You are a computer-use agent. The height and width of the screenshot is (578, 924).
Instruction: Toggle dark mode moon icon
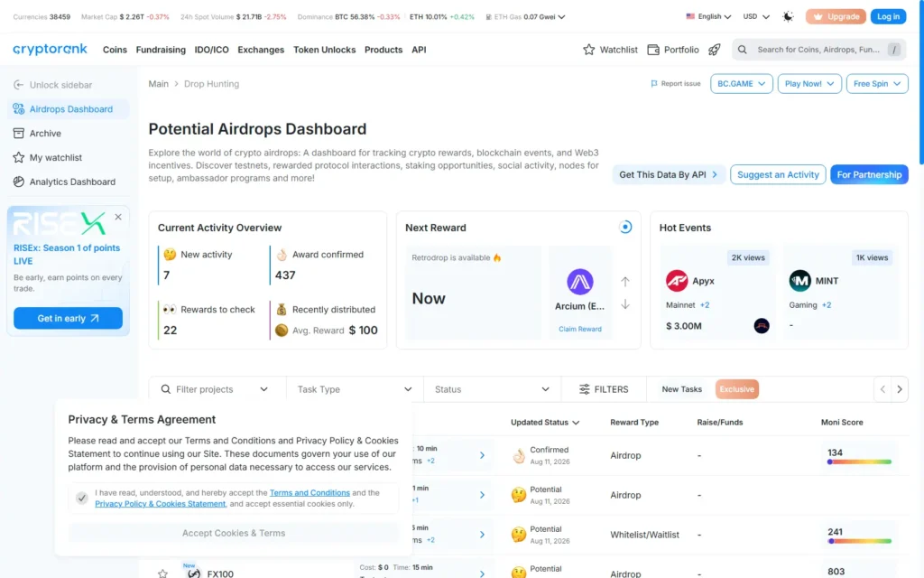tap(788, 16)
